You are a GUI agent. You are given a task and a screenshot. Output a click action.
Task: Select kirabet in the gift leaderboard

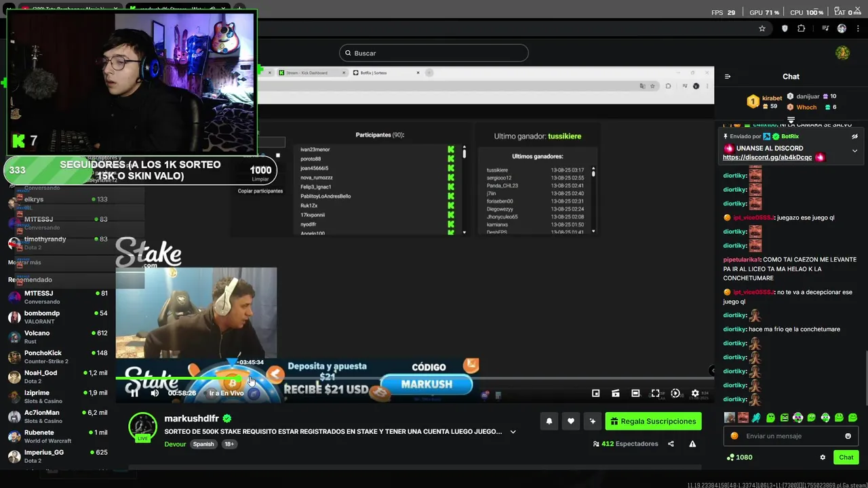765,102
